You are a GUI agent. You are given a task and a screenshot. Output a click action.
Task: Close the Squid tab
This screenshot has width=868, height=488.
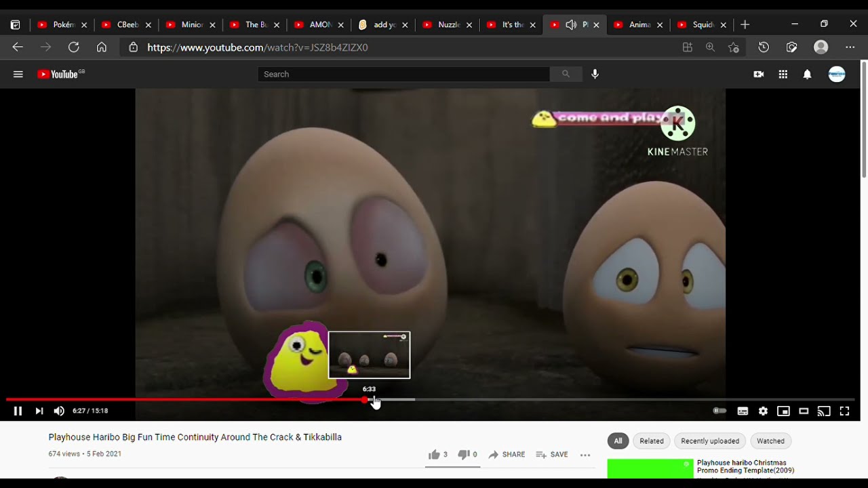[724, 25]
